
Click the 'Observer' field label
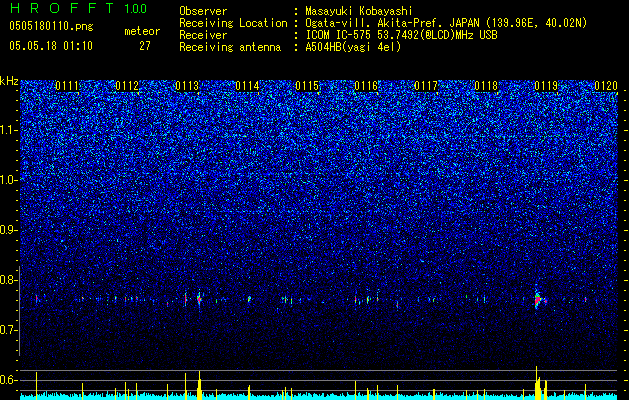pyautogui.click(x=203, y=11)
